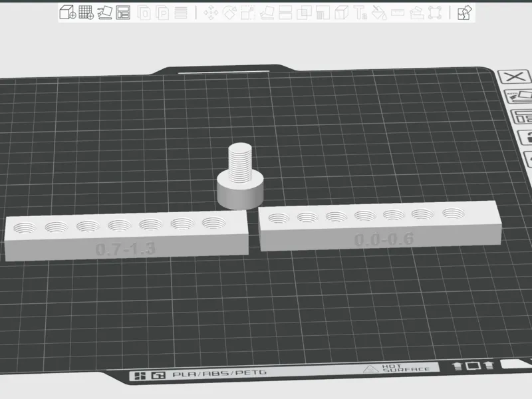
Task: Click the PLA/ABS/PETG label on the plate
Action: tap(219, 374)
